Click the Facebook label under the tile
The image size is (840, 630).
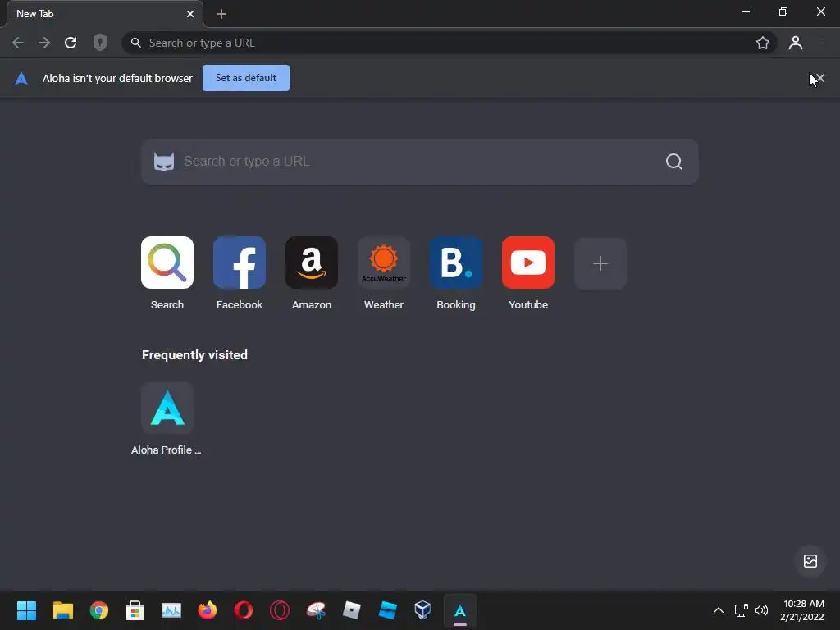240,305
